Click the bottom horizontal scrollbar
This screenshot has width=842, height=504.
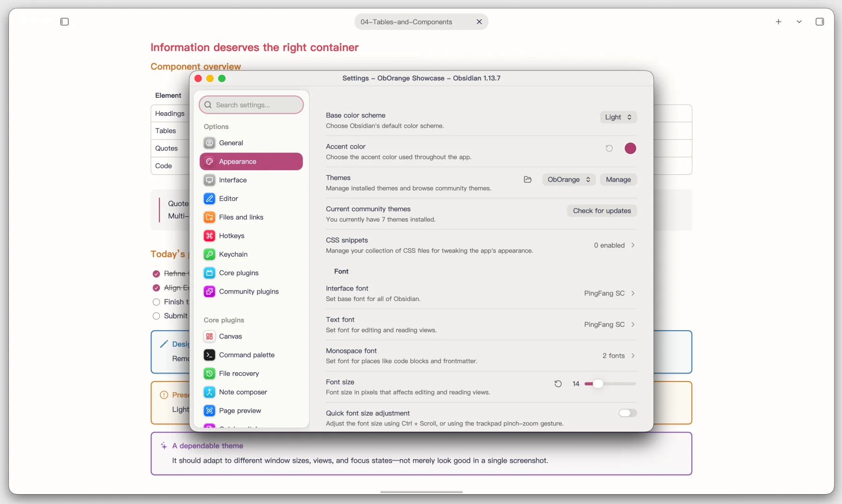coord(421,492)
